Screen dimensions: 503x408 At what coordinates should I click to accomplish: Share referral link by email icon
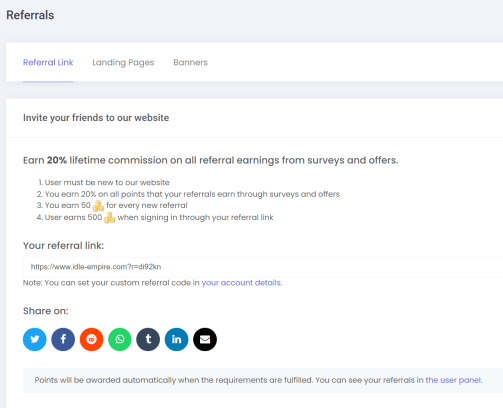click(205, 339)
